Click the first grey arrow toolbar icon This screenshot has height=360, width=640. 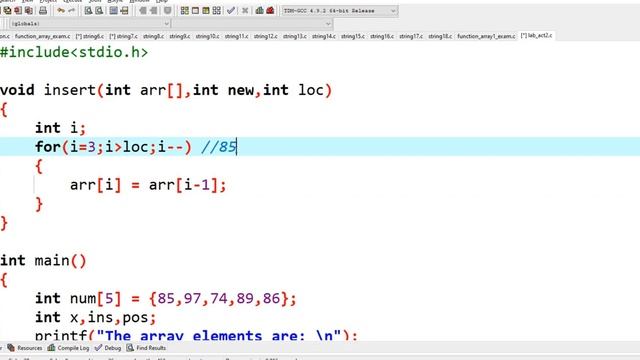click(x=142, y=11)
